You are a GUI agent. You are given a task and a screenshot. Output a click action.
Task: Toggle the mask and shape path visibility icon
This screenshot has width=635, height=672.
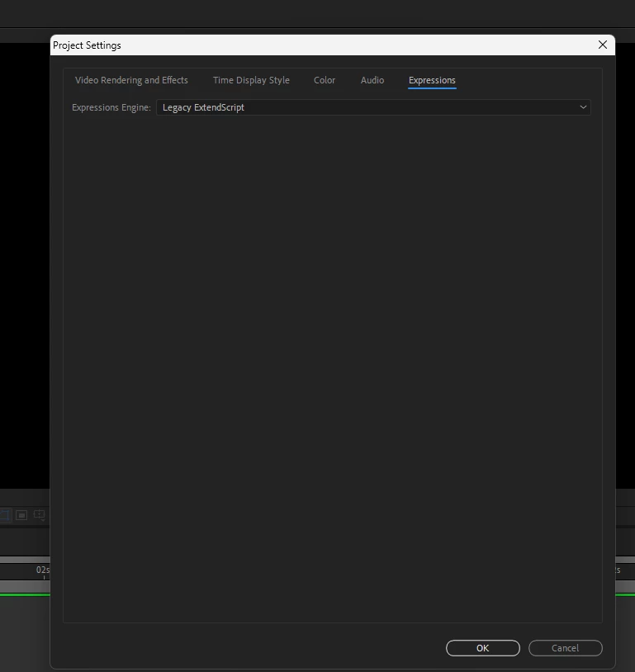click(x=5, y=514)
